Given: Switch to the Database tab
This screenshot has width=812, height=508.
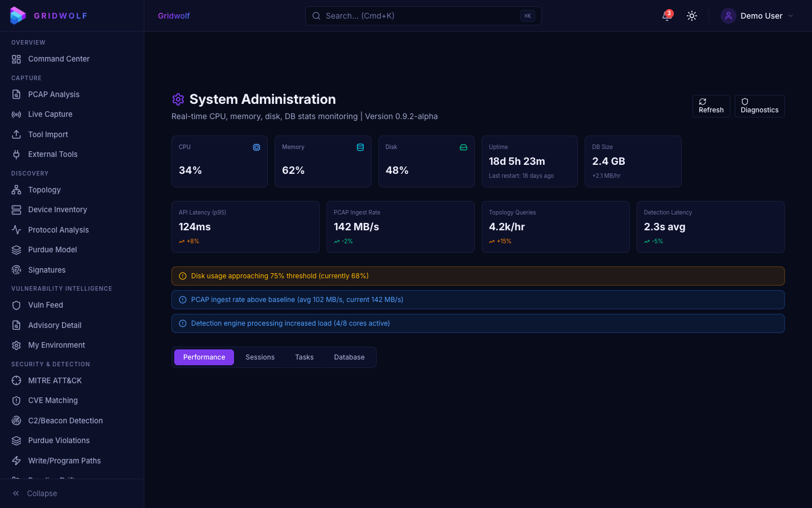Looking at the screenshot, I should click(349, 357).
